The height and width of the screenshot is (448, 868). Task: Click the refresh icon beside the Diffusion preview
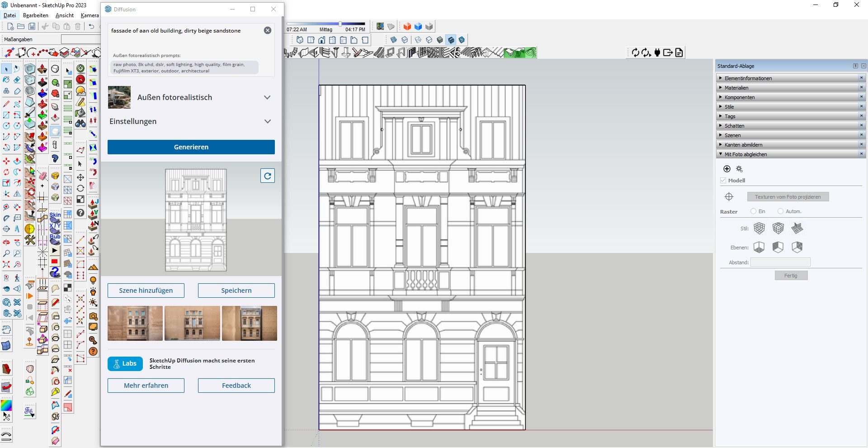pyautogui.click(x=268, y=176)
